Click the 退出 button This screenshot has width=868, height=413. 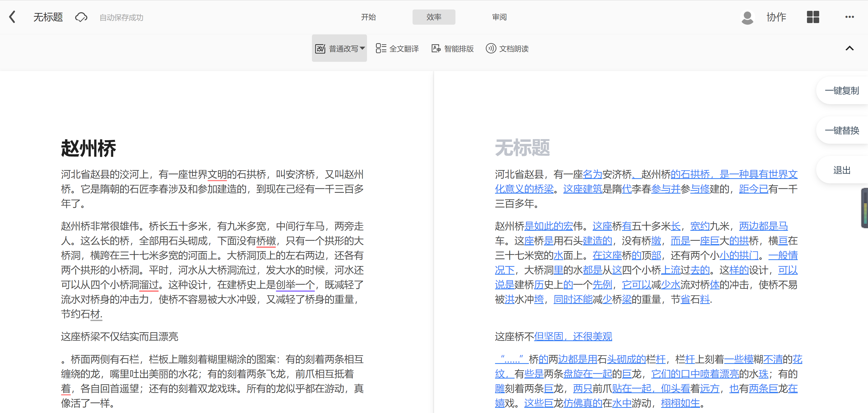coord(842,170)
